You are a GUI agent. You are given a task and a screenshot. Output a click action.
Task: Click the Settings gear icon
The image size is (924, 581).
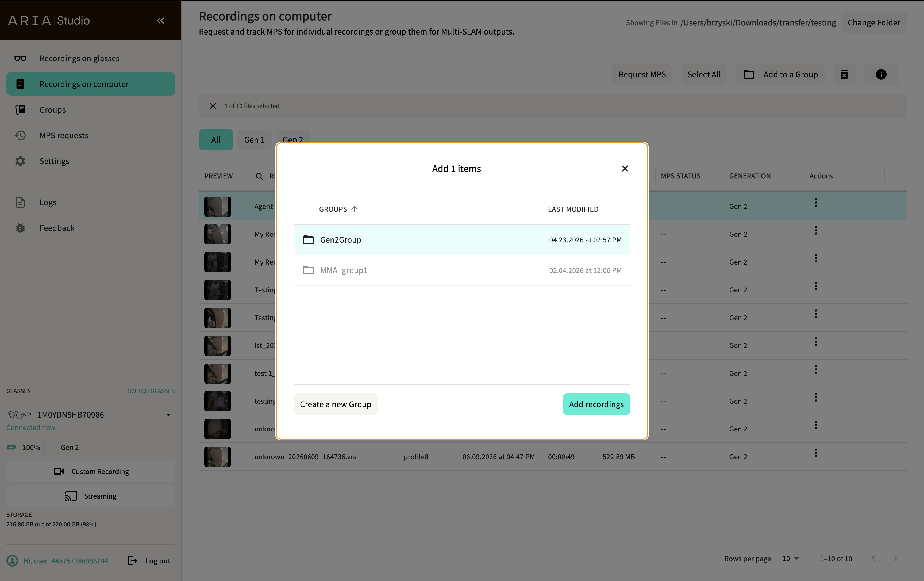(20, 161)
